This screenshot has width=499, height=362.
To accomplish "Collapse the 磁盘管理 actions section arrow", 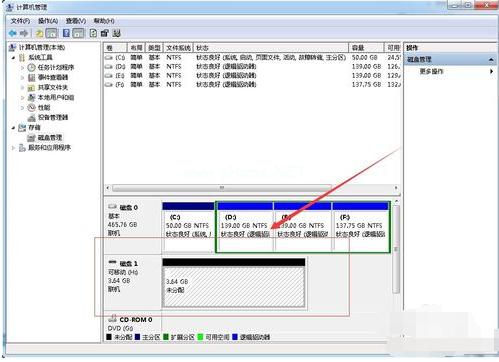I will (x=491, y=60).
